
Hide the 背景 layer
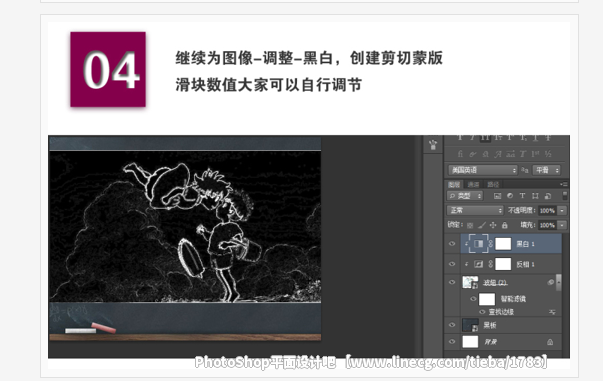[452, 342]
